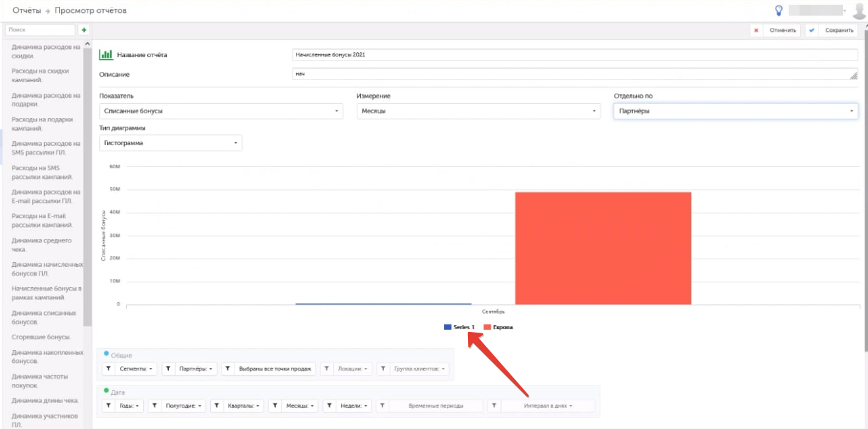Click the lightbulb hints icon

point(779,10)
